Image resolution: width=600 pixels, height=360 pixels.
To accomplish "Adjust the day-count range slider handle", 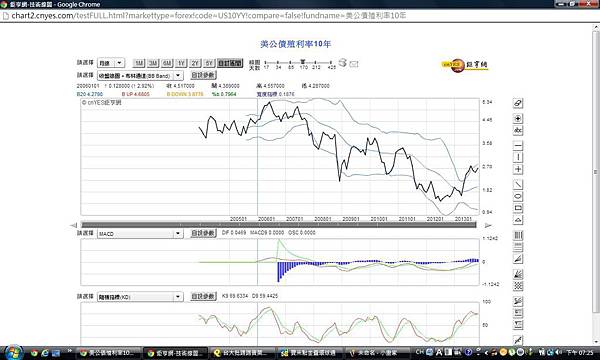I will (303, 62).
